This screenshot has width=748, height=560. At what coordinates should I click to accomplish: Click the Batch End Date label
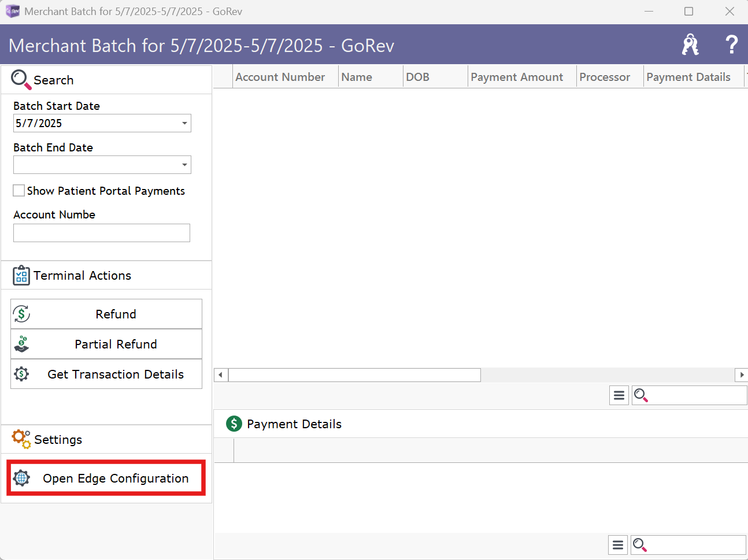[x=53, y=147]
